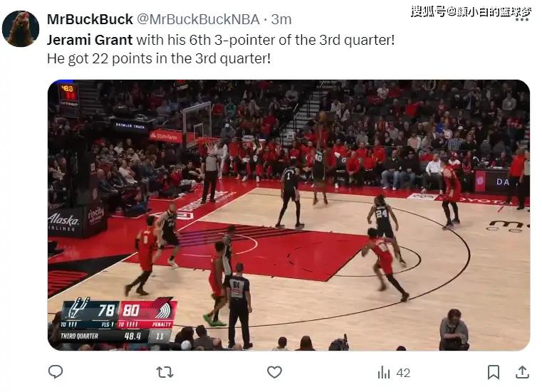542x392 pixels.
Task: Play the embedded basketball video clip
Action: point(288,215)
